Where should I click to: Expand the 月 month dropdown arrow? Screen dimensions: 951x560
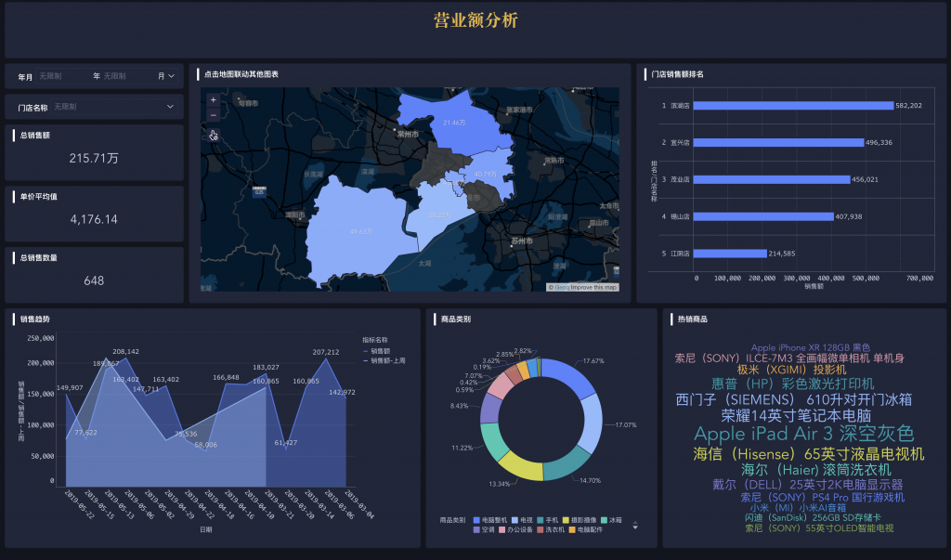171,76
